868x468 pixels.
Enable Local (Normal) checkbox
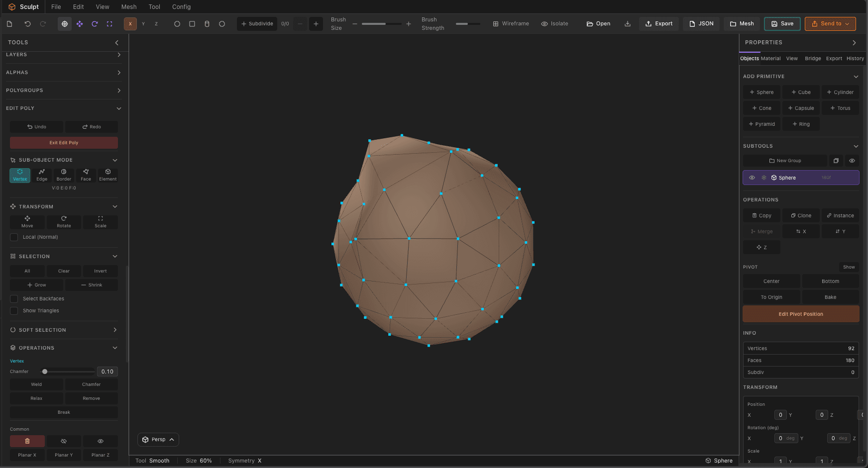pyautogui.click(x=14, y=237)
